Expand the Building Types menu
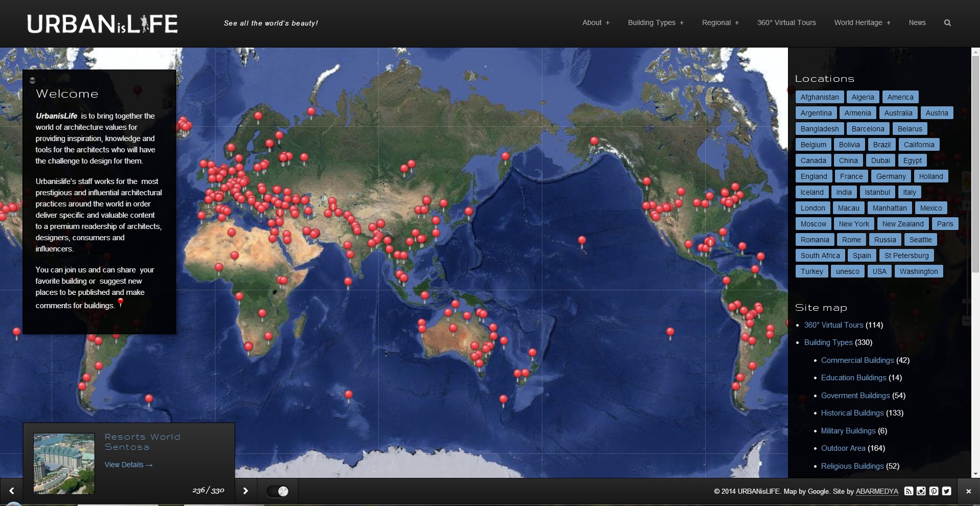This screenshot has width=980, height=506. (656, 22)
